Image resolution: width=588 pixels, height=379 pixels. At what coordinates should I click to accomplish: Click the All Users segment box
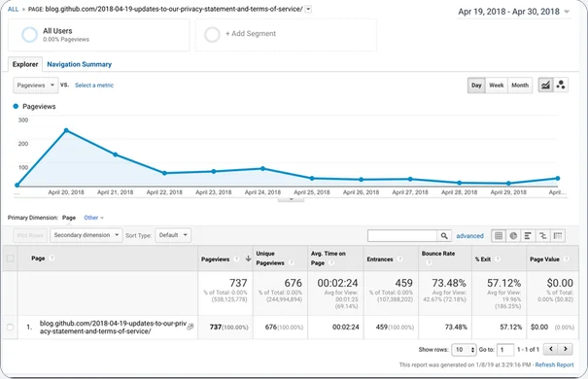coord(99,34)
